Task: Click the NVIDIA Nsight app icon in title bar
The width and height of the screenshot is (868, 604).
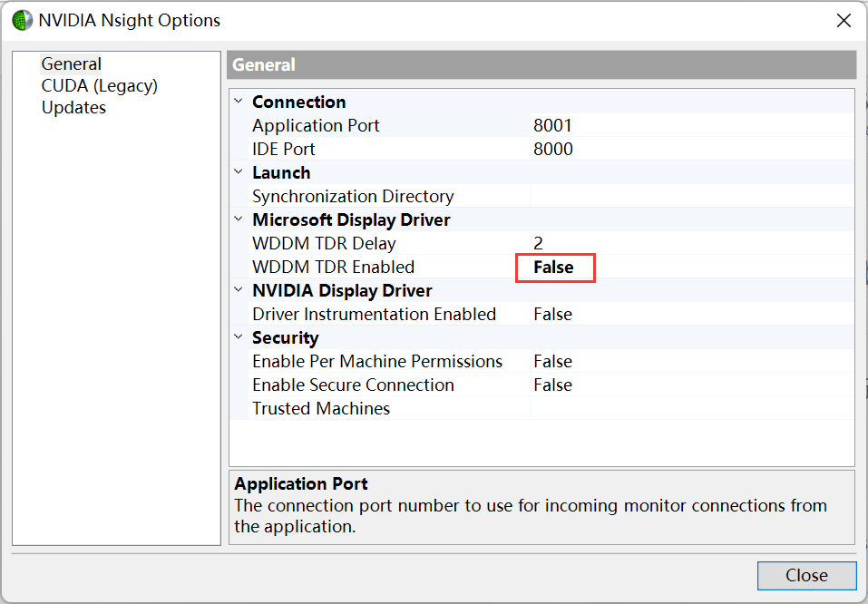Action: point(22,21)
